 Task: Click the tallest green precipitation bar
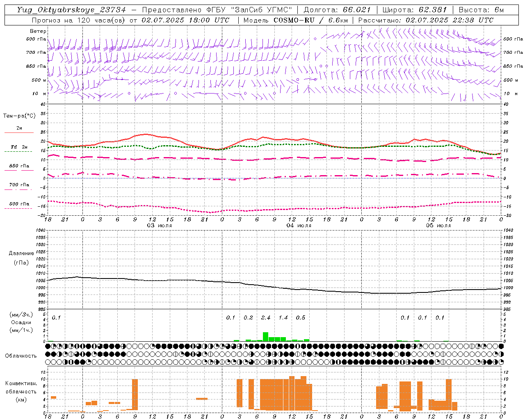coord(265,337)
